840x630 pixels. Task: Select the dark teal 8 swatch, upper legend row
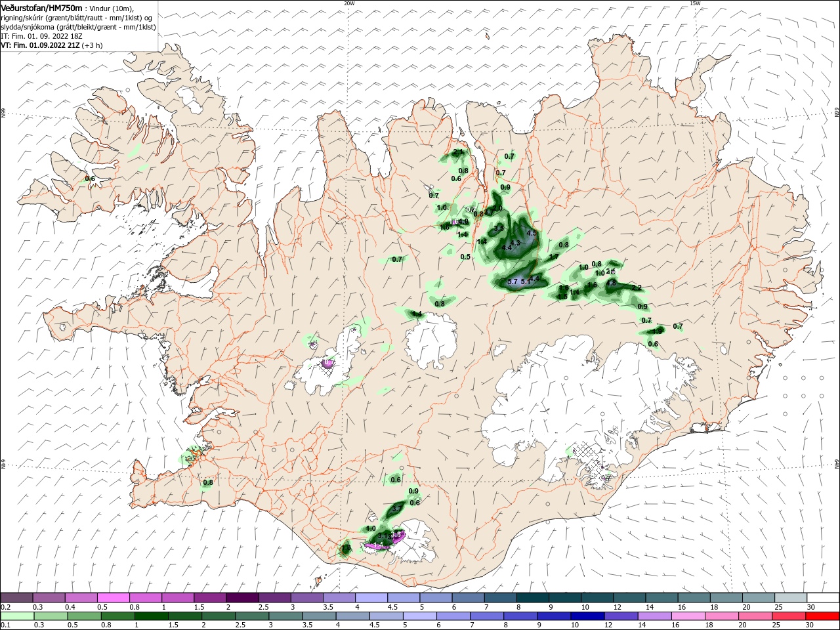532,598
